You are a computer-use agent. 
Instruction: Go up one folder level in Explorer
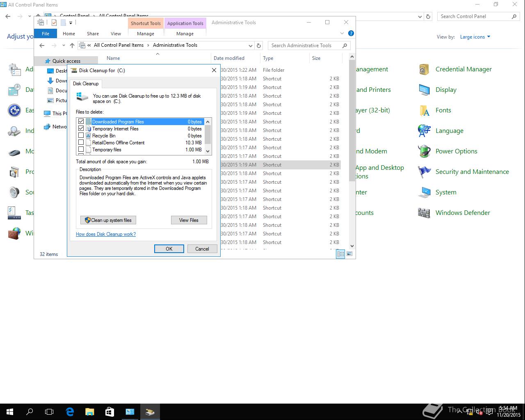(x=72, y=46)
